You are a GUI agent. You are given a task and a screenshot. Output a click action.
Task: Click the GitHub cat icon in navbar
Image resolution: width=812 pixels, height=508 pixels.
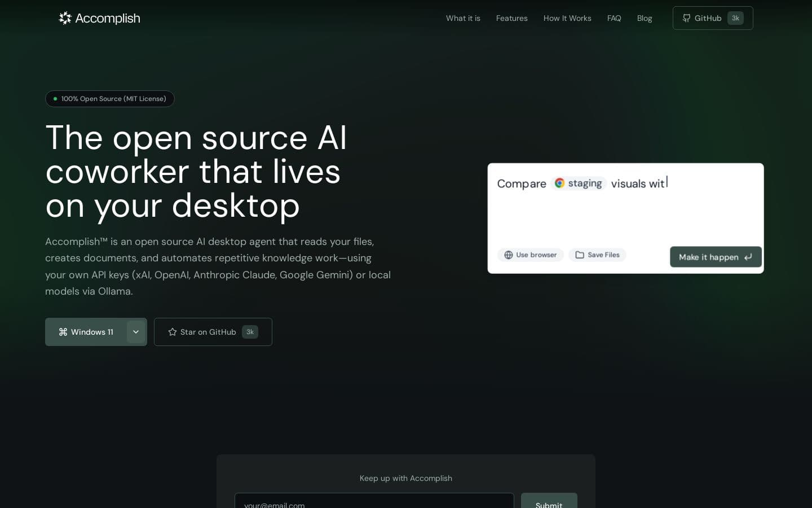(x=687, y=18)
